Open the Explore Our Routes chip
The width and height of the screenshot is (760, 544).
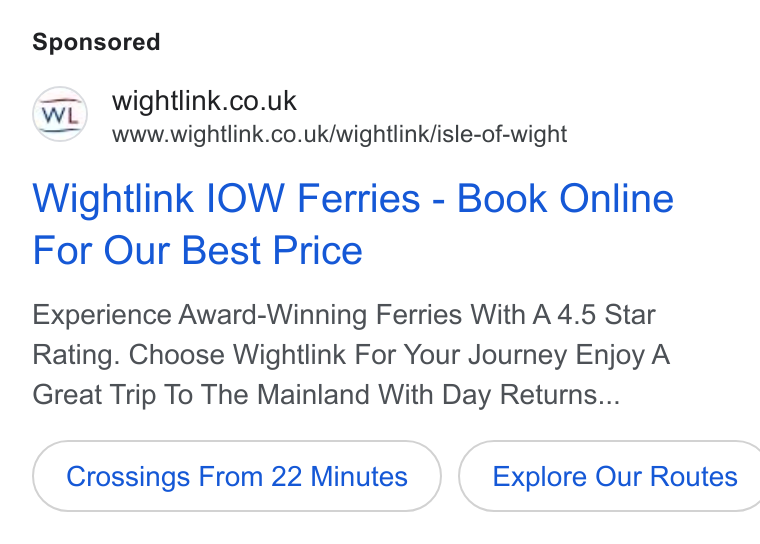pyautogui.click(x=610, y=476)
